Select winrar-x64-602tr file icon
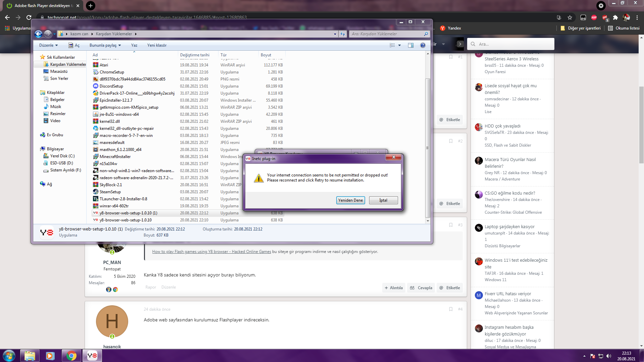Image resolution: width=644 pixels, height=362 pixels. pyautogui.click(x=96, y=206)
